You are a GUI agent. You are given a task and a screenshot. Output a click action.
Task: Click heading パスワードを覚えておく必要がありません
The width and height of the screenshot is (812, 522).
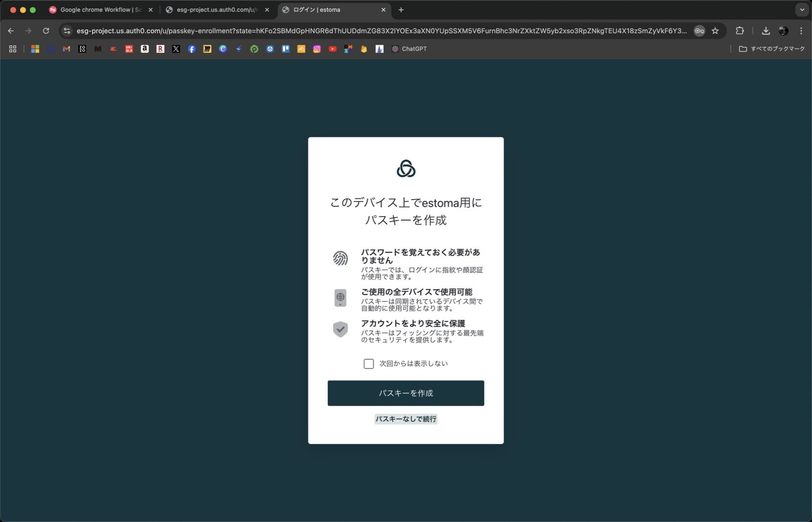(421, 256)
